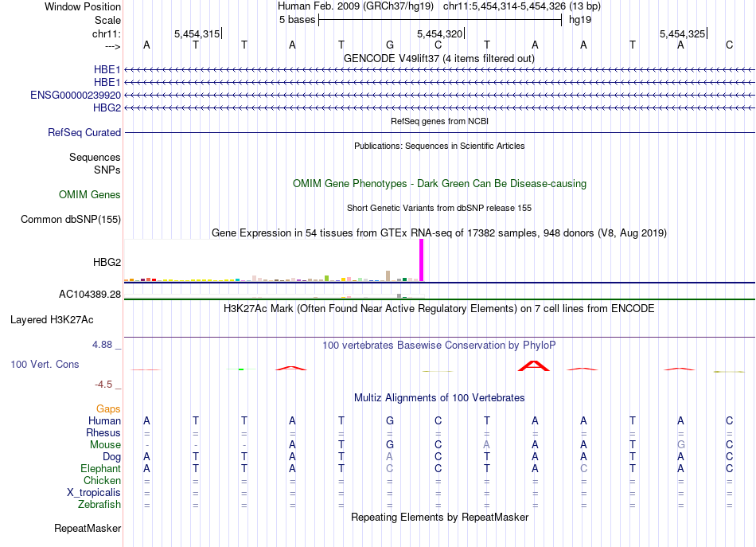Click the 5,454,315 ruler position
756x547 pixels.
[197, 33]
